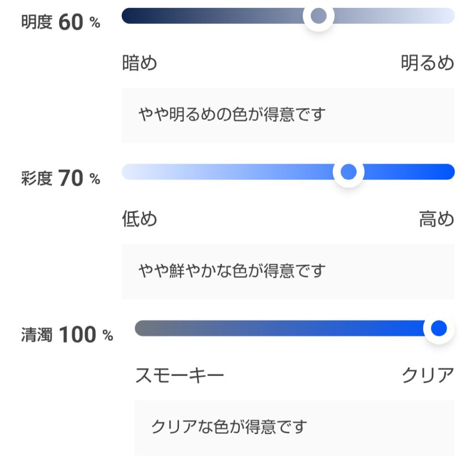This screenshot has height=476, width=476.
Task: Click the smoky end of the 清濁 slider
Action: pyautogui.click(x=145, y=328)
